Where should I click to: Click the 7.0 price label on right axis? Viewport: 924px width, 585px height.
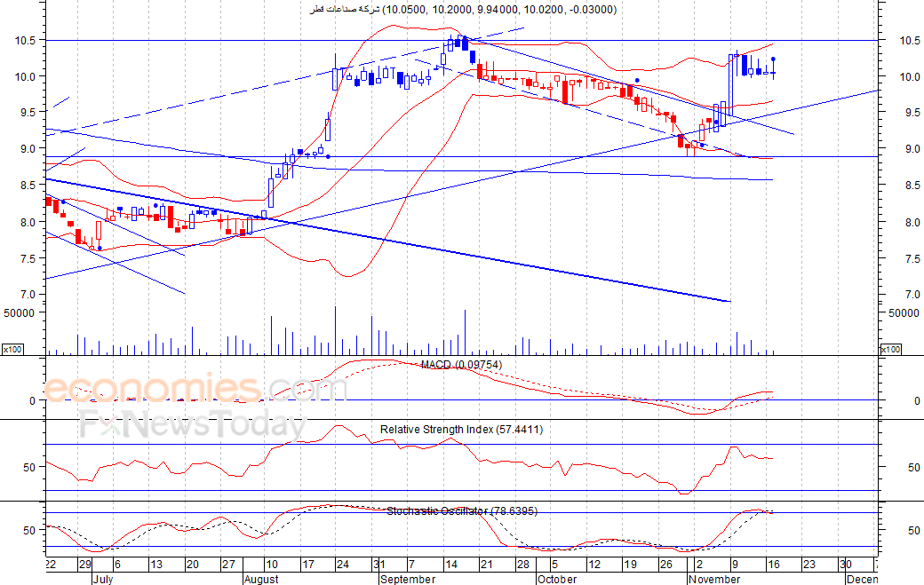click(912, 295)
